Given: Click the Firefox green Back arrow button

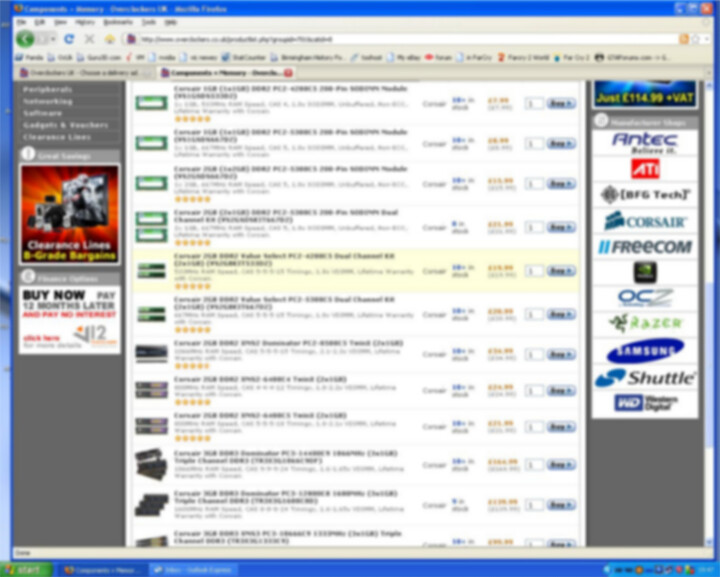Looking at the screenshot, I should (x=25, y=39).
